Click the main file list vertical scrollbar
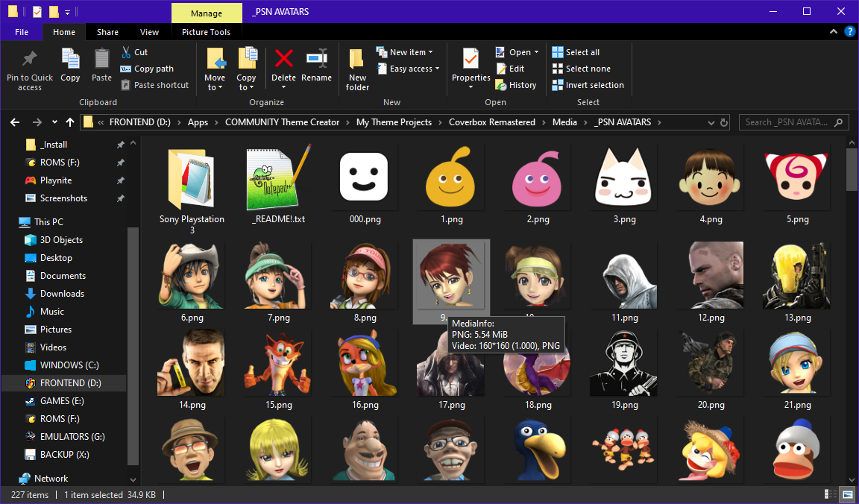The height and width of the screenshot is (504, 859). [852, 170]
